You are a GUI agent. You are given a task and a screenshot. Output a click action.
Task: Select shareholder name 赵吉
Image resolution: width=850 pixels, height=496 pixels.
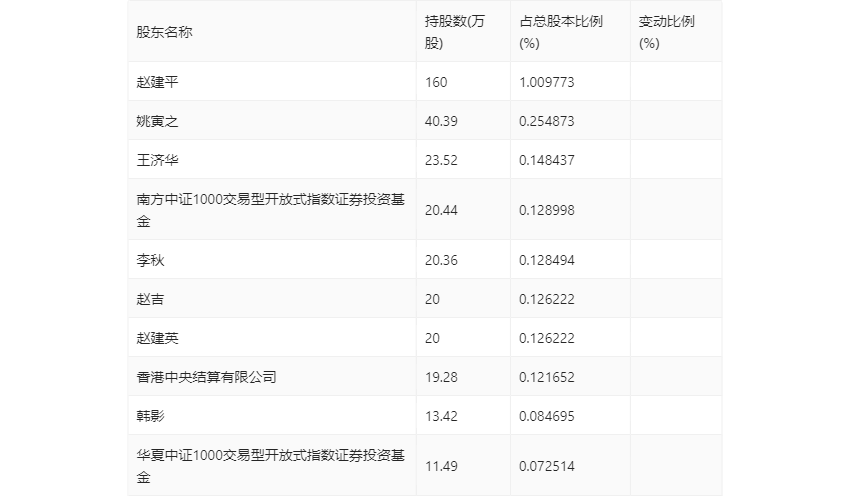coord(150,299)
